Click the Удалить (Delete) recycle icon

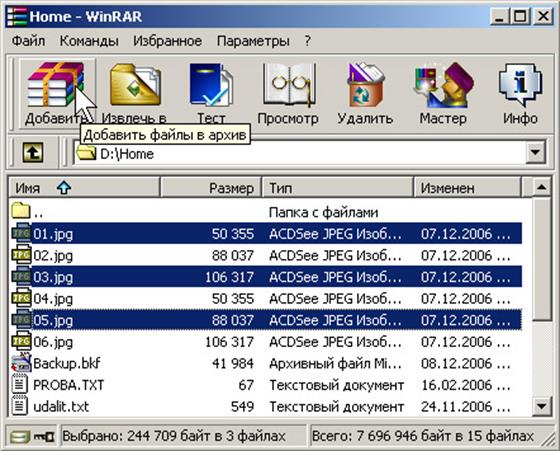(366, 85)
